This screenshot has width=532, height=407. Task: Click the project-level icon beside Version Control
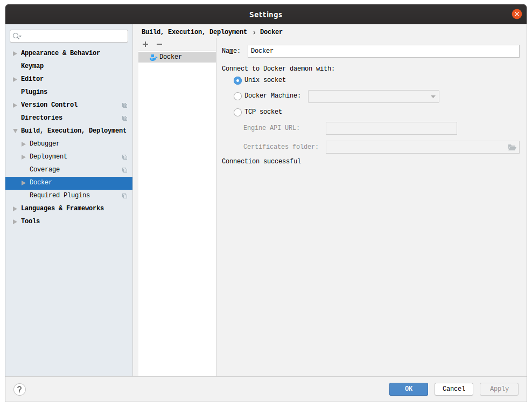124,105
